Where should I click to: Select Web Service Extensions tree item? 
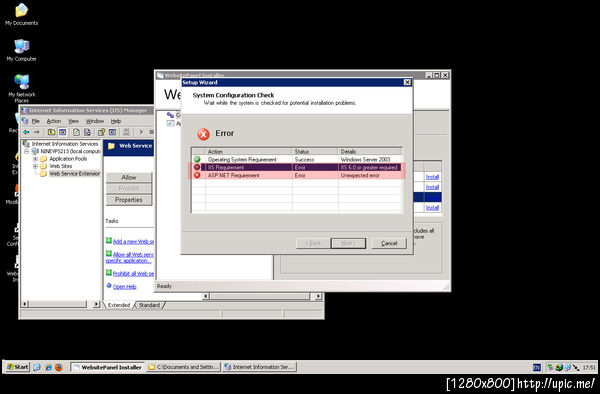[x=75, y=174]
